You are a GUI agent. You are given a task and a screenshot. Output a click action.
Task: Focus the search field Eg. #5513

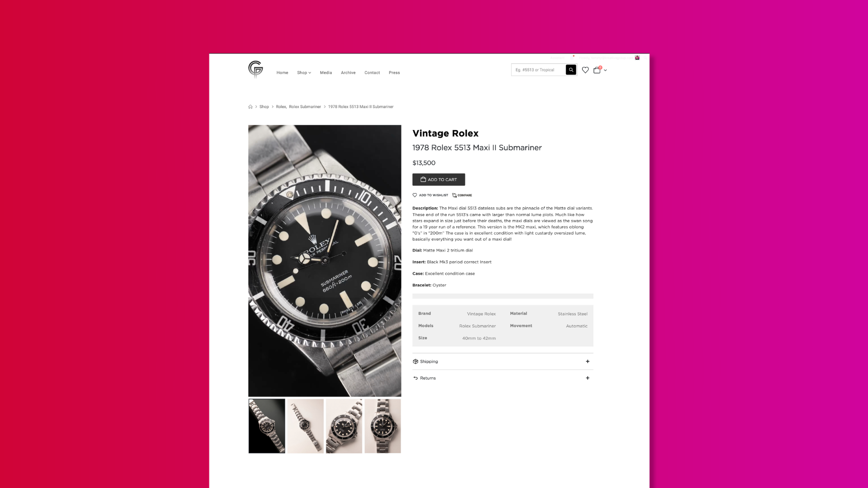(538, 70)
